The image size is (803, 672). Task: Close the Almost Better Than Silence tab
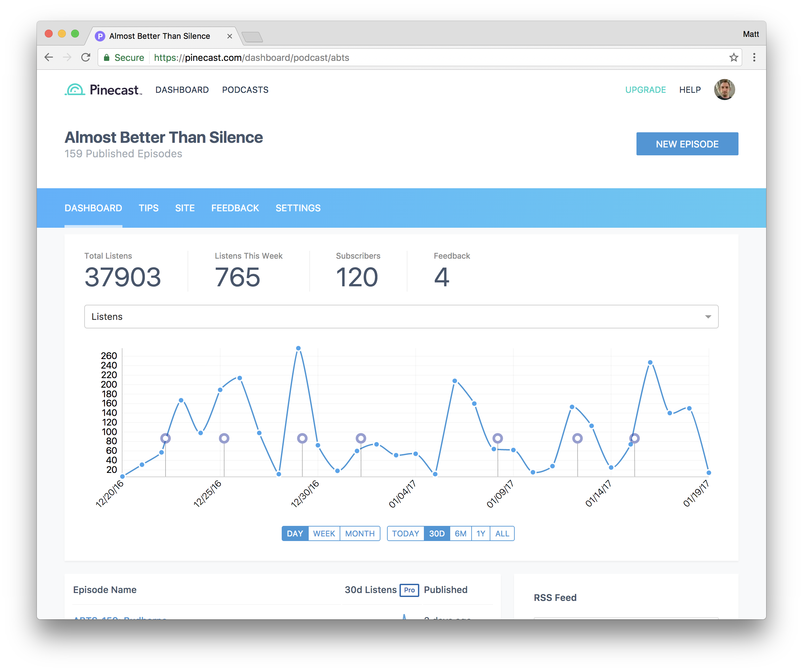tap(229, 36)
